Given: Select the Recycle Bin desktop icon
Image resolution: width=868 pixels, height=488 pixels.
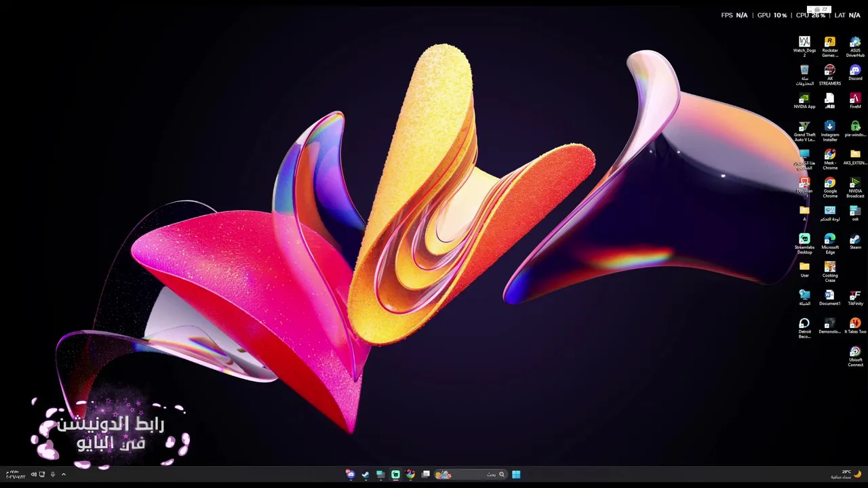Looking at the screenshot, I should tap(804, 75).
